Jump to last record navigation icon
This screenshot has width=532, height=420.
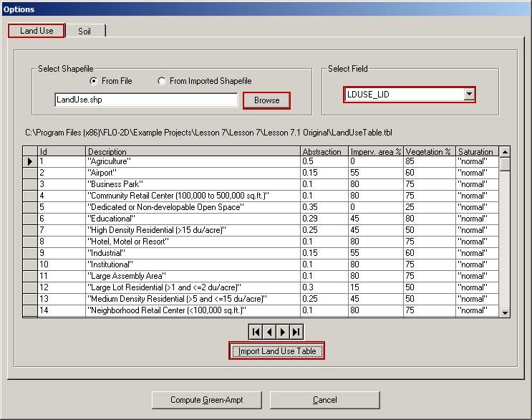point(296,332)
